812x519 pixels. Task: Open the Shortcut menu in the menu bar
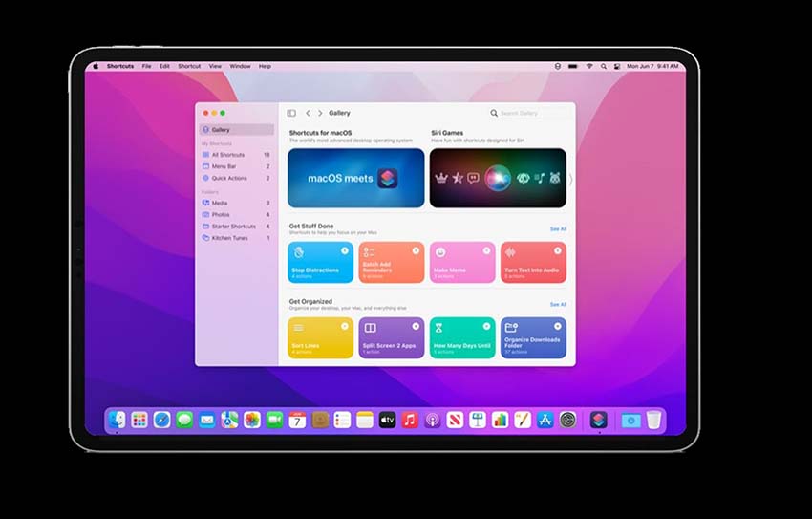189,66
